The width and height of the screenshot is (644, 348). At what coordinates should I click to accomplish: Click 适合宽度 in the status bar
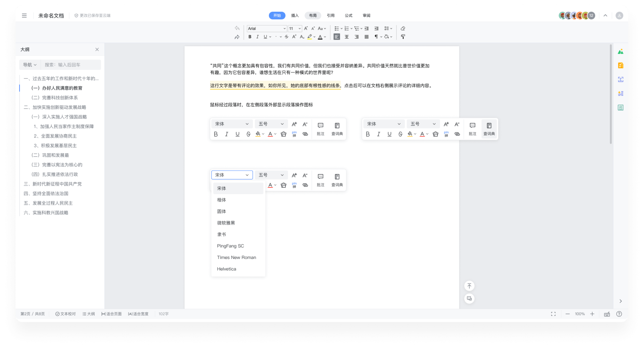pyautogui.click(x=138, y=314)
